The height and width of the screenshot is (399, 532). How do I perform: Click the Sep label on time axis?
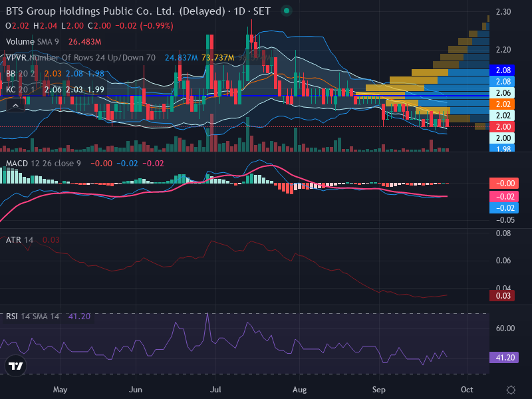(x=378, y=390)
